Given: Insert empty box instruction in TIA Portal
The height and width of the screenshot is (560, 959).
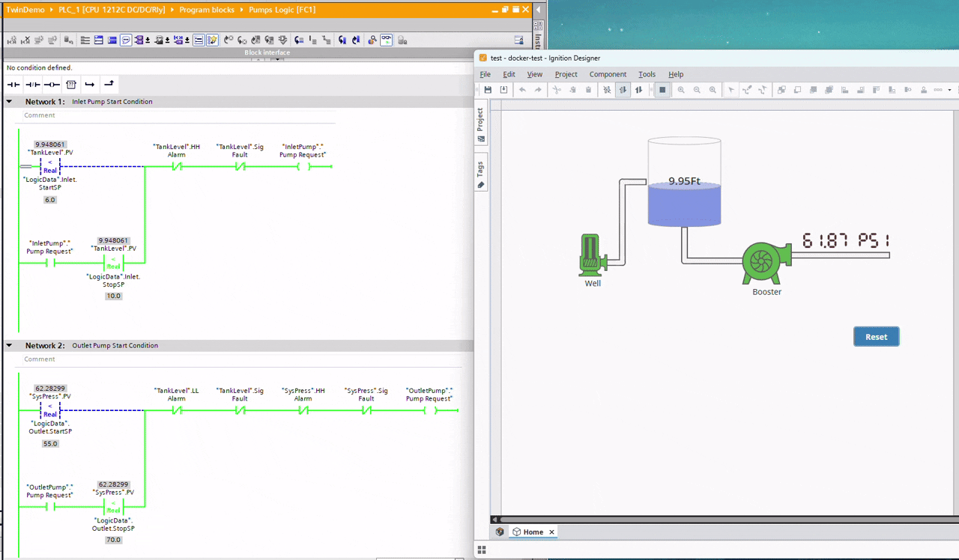Looking at the screenshot, I should (x=71, y=85).
